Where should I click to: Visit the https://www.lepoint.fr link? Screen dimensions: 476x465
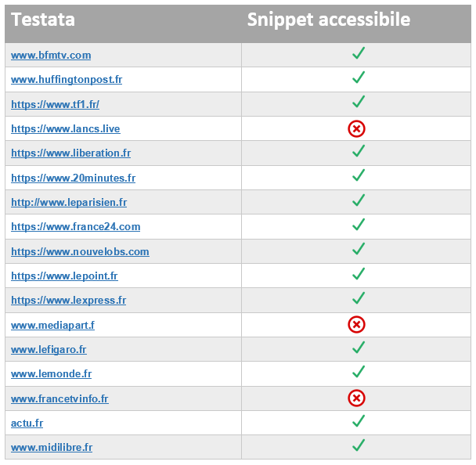point(64,276)
